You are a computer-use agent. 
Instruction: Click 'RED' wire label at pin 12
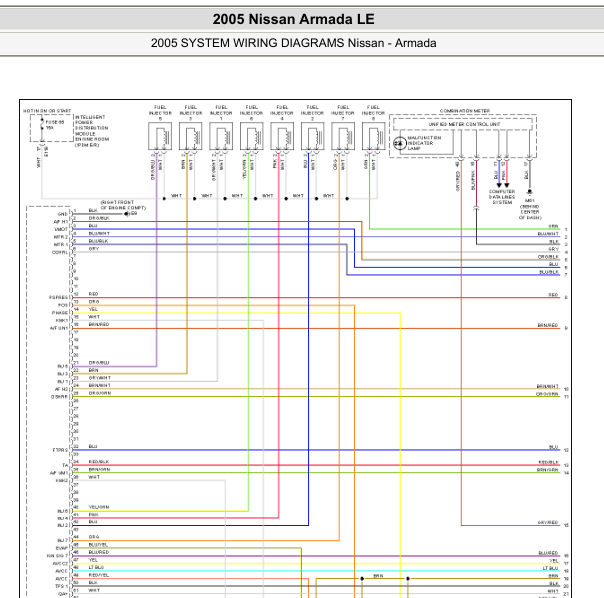click(93, 294)
